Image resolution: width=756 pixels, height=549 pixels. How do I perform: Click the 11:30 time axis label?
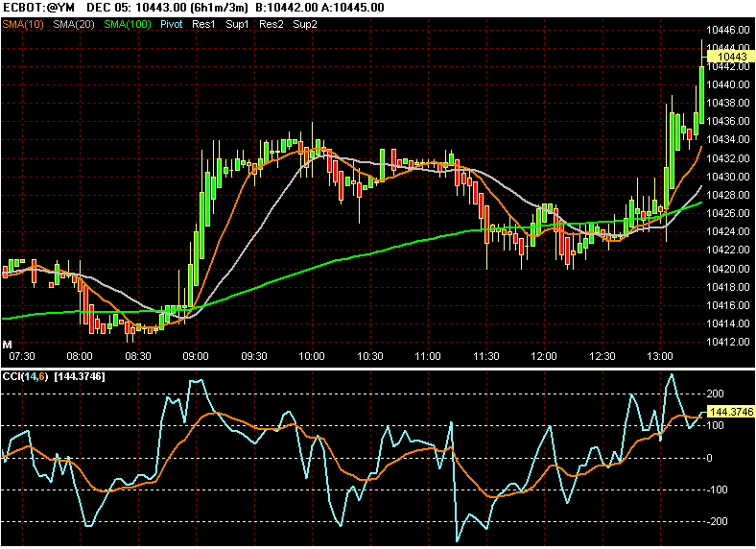486,356
